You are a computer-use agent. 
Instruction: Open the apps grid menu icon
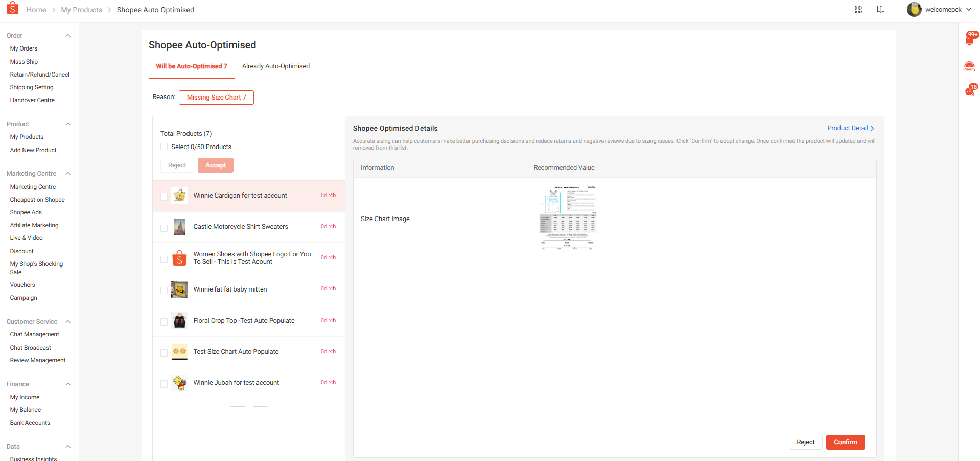tap(859, 9)
